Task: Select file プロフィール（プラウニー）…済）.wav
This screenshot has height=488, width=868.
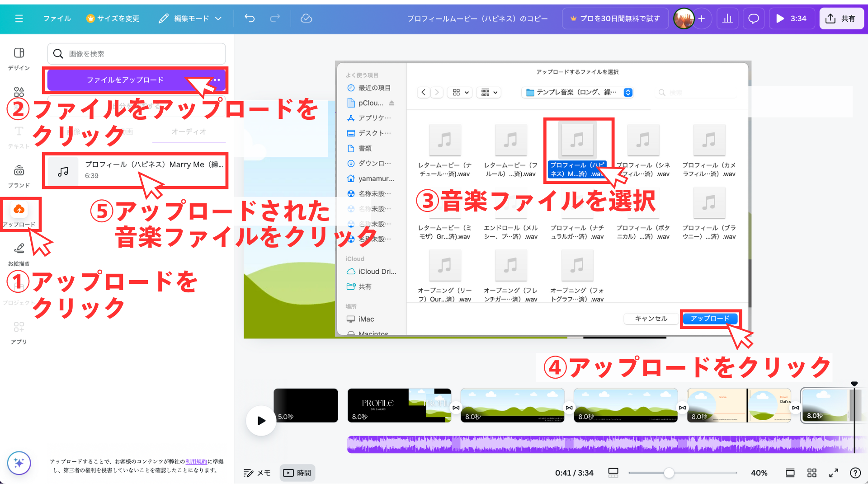Action: [709, 214]
